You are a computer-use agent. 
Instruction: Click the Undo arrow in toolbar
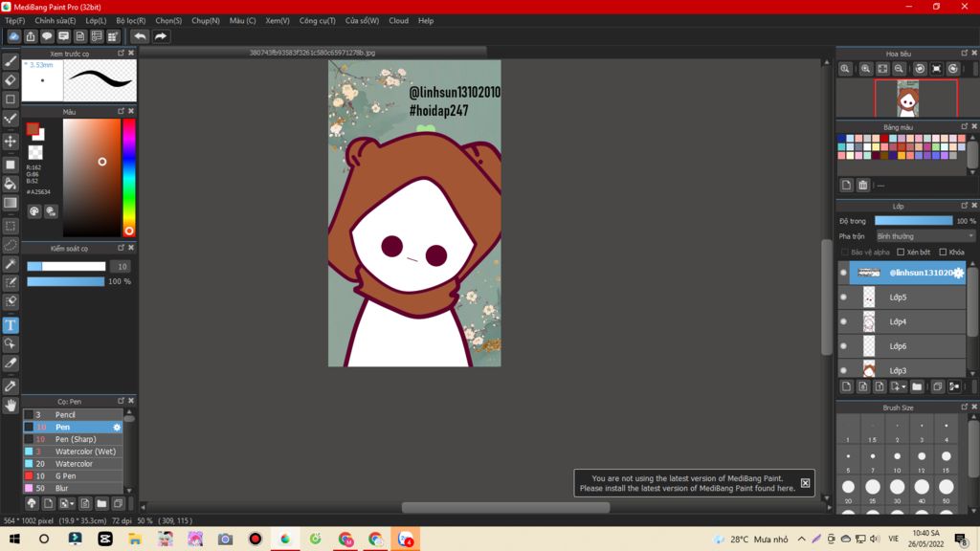point(140,36)
